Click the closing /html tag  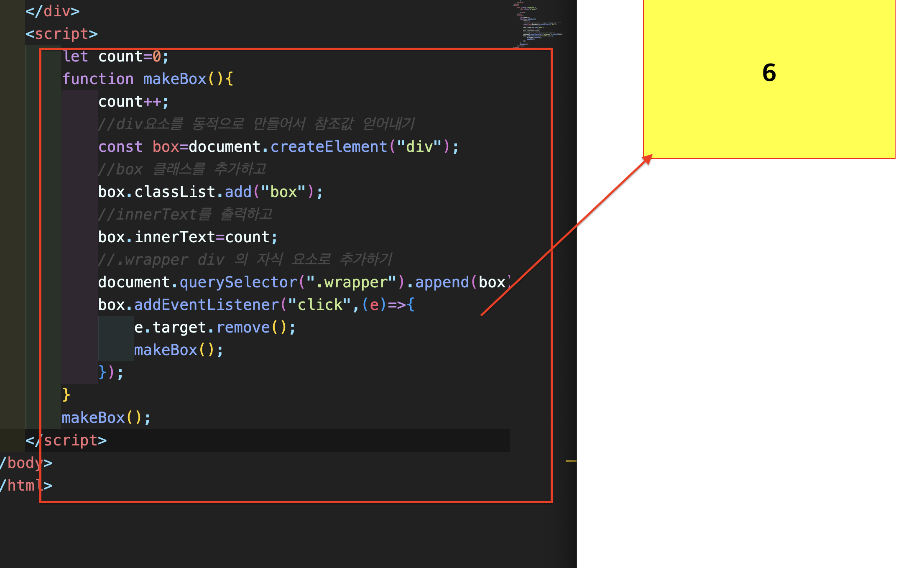[26, 486]
